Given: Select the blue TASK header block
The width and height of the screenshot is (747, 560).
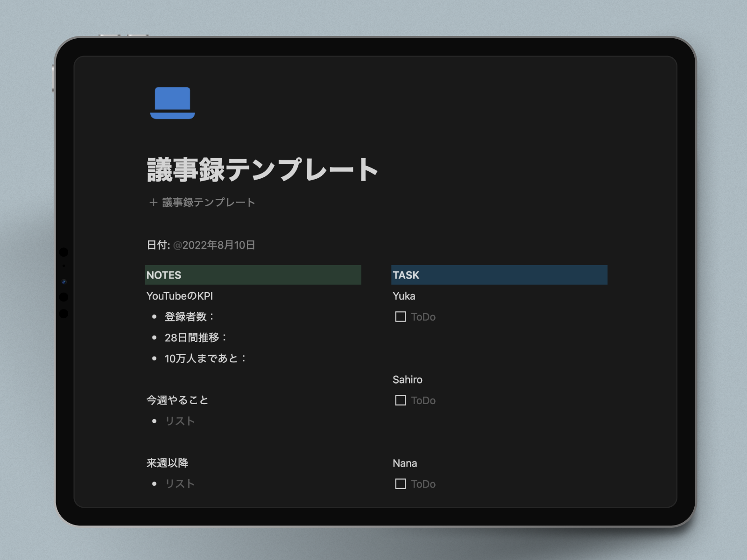Looking at the screenshot, I should click(x=499, y=275).
